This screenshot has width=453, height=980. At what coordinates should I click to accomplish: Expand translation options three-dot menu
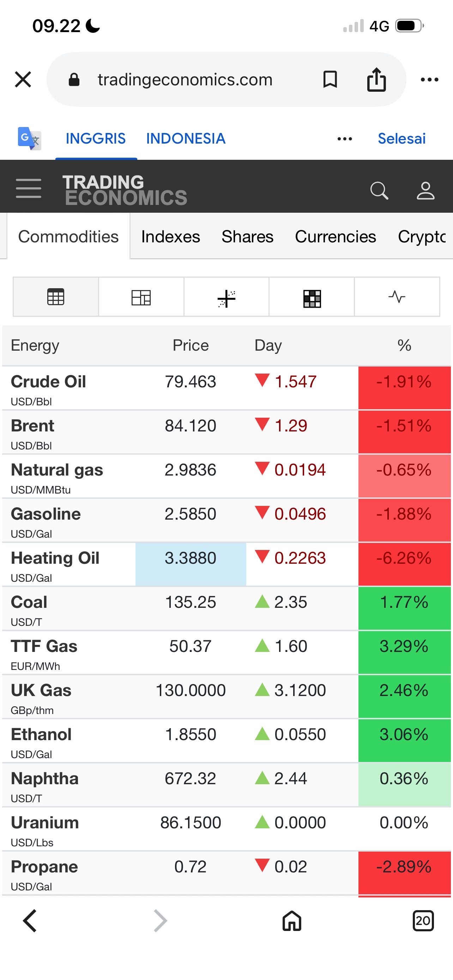(345, 139)
